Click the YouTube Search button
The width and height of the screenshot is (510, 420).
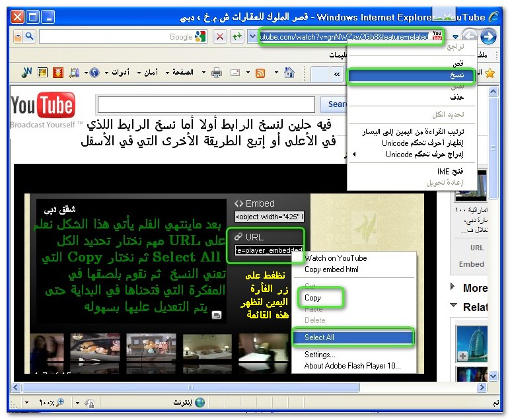[334, 104]
